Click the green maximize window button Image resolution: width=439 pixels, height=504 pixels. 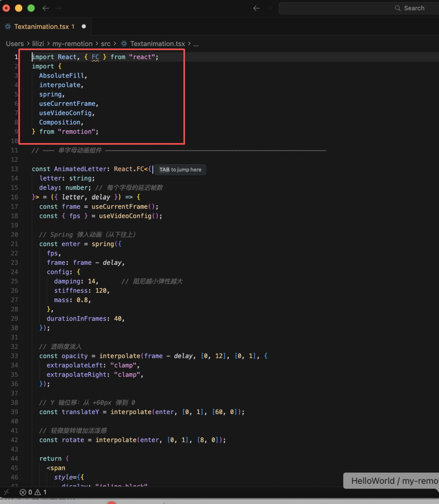click(x=31, y=8)
